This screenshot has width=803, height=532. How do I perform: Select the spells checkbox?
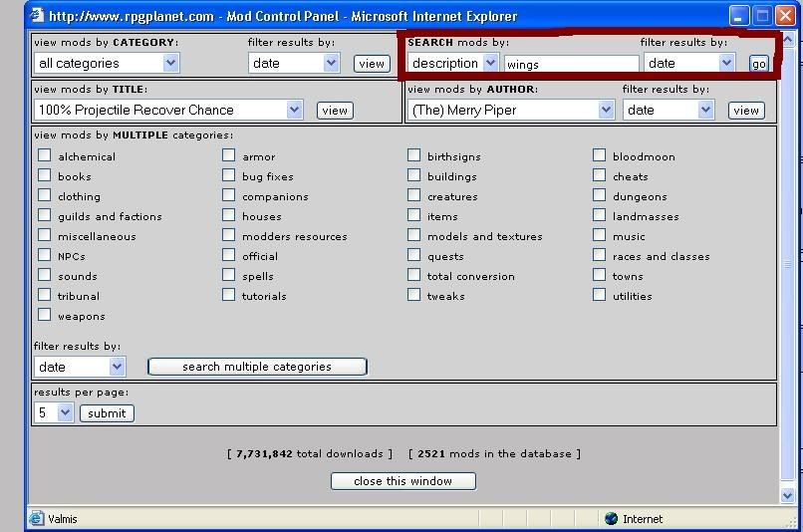click(228, 275)
